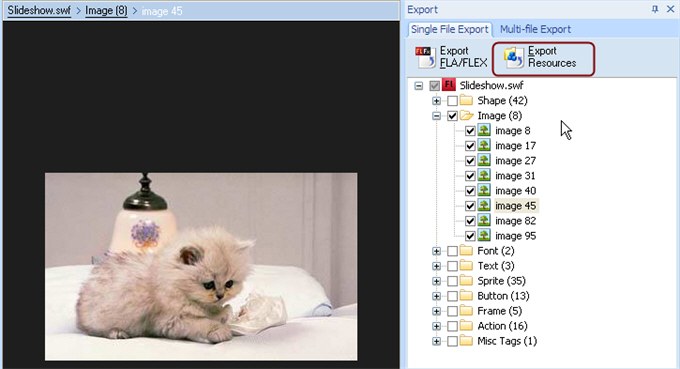680x369 pixels.
Task: Uncheck the image 95 checkbox
Action: pyautogui.click(x=470, y=236)
